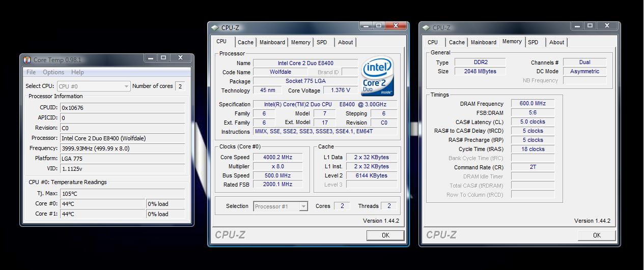Click the Rated FSB value 2000.1 MHz

277,185
